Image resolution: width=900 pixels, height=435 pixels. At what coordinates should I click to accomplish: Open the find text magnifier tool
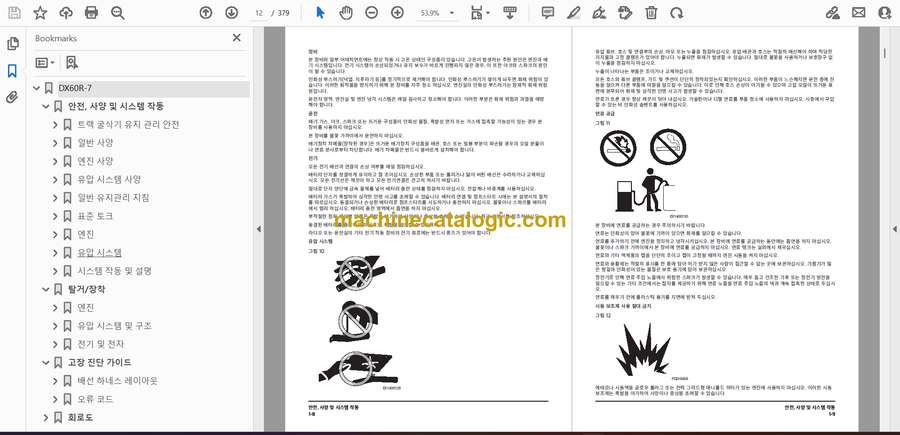pyautogui.click(x=118, y=13)
